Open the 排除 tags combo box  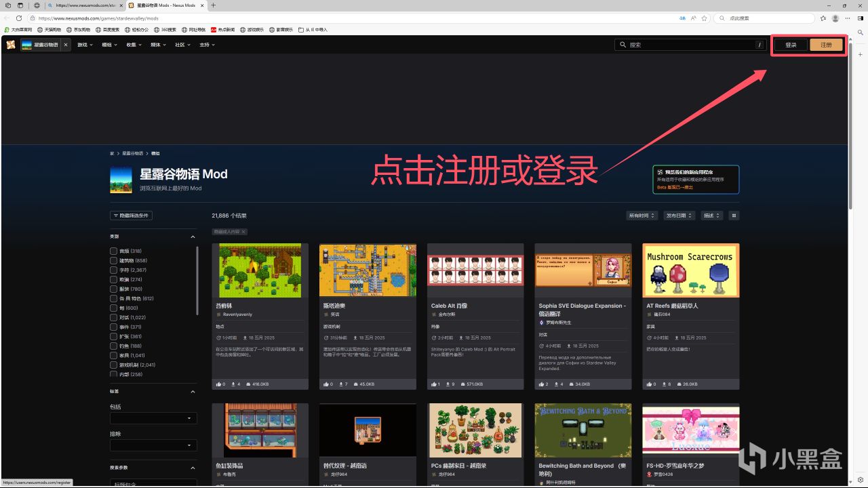coord(153,445)
